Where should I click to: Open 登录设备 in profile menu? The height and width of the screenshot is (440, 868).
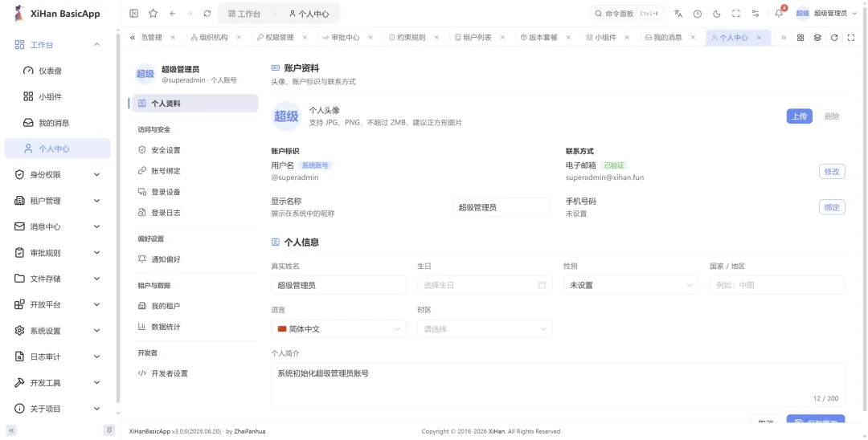tap(195, 192)
